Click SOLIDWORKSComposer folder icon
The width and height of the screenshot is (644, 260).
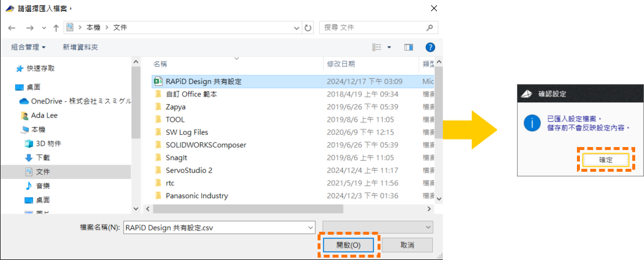click(x=158, y=145)
